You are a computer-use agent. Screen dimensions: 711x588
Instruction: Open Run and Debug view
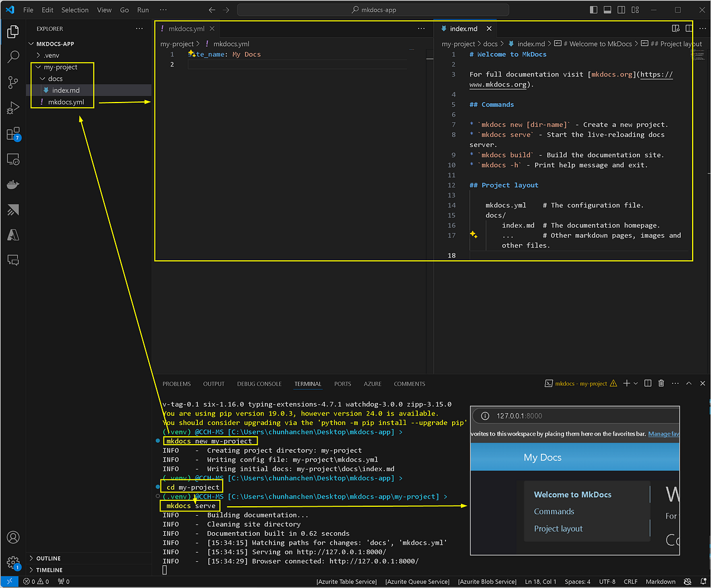click(13, 108)
